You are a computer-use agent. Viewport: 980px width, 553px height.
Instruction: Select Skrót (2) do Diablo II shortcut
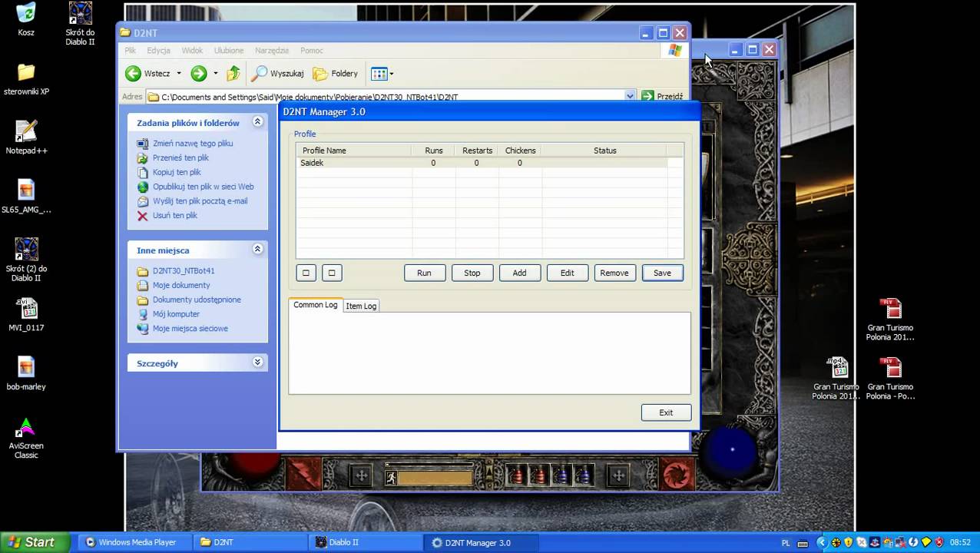pyautogui.click(x=26, y=260)
